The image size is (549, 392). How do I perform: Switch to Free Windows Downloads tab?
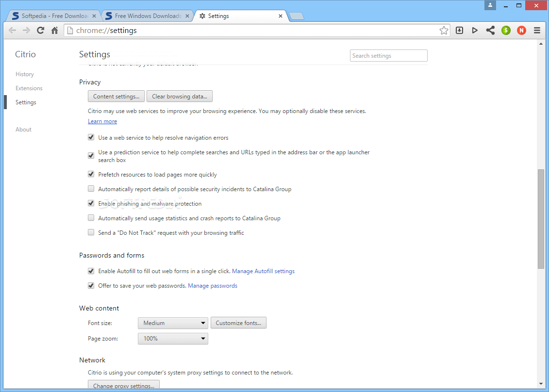click(147, 16)
